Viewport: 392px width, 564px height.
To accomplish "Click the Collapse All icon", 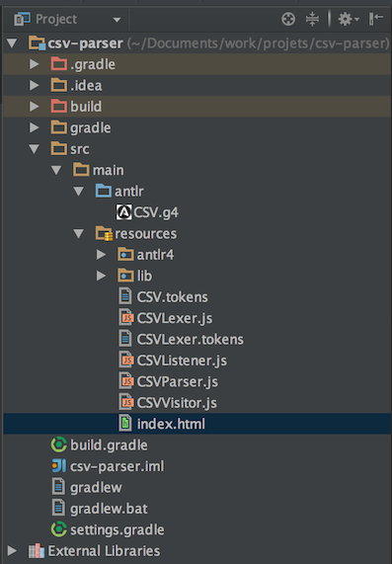I will 312,19.
